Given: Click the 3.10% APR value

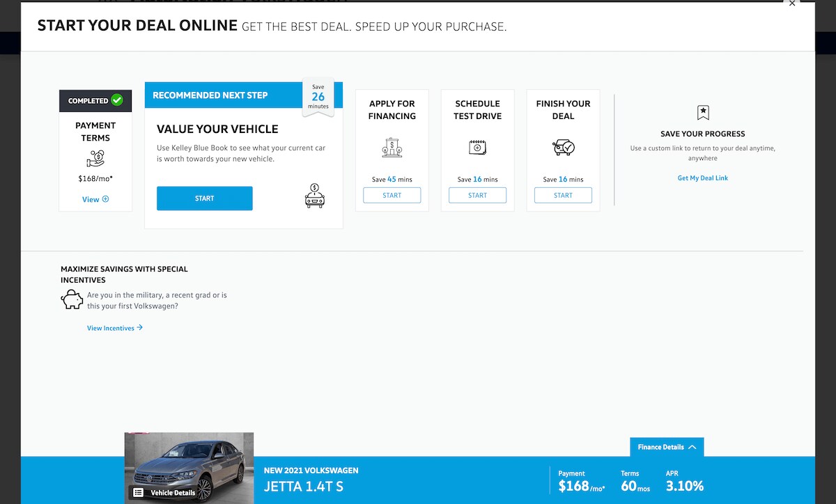Looking at the screenshot, I should [x=685, y=486].
